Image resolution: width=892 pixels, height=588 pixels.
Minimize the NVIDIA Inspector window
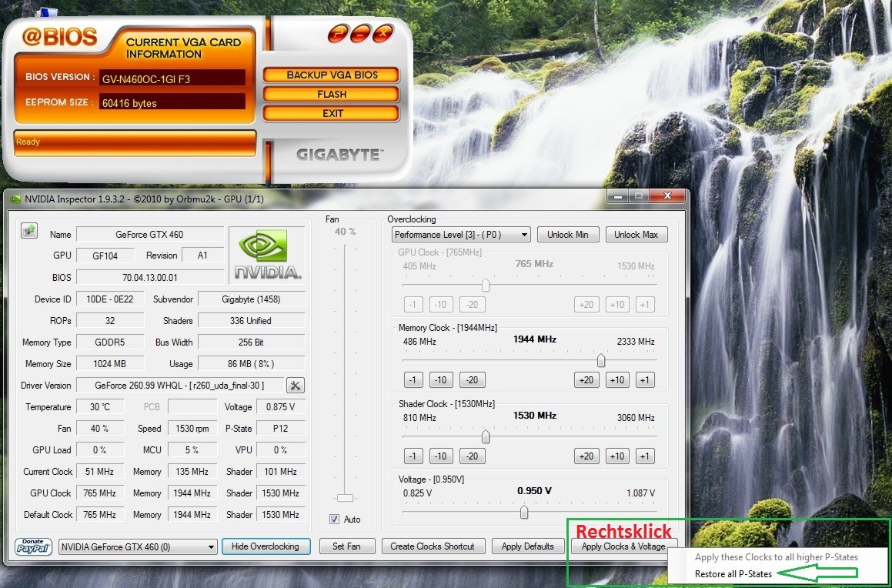(618, 196)
